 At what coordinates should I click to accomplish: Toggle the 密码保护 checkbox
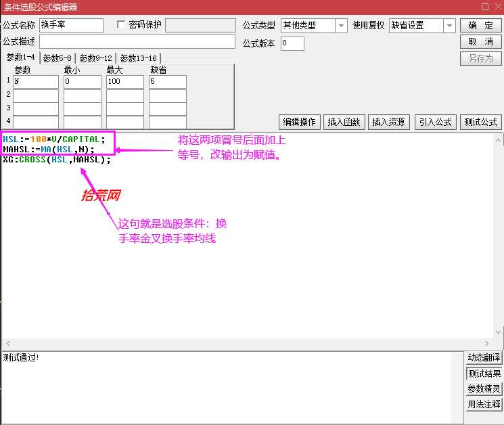(121, 25)
